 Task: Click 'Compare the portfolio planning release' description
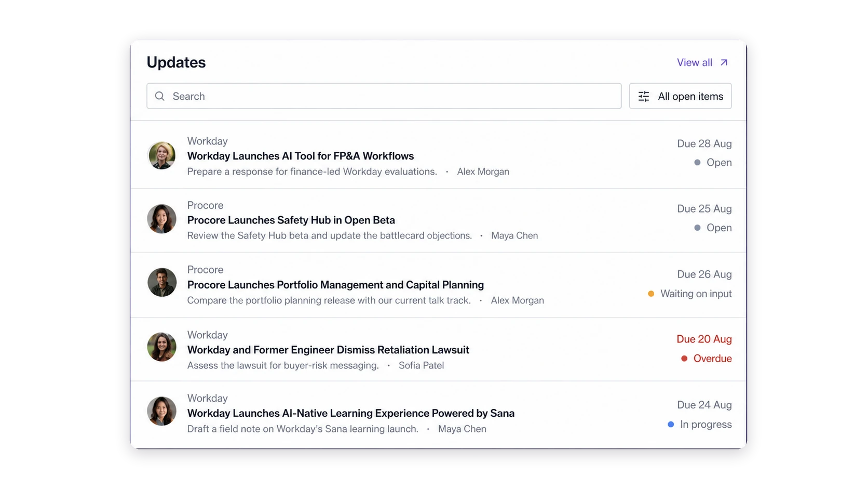329,300
